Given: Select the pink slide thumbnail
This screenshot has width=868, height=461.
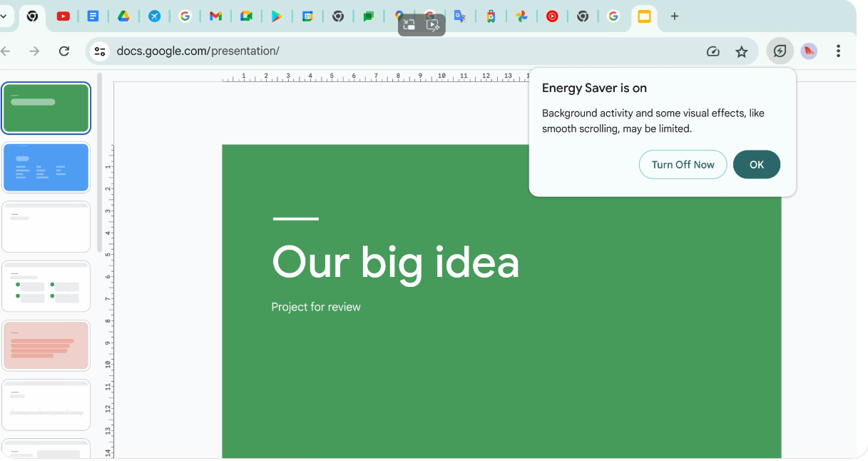Looking at the screenshot, I should [46, 345].
